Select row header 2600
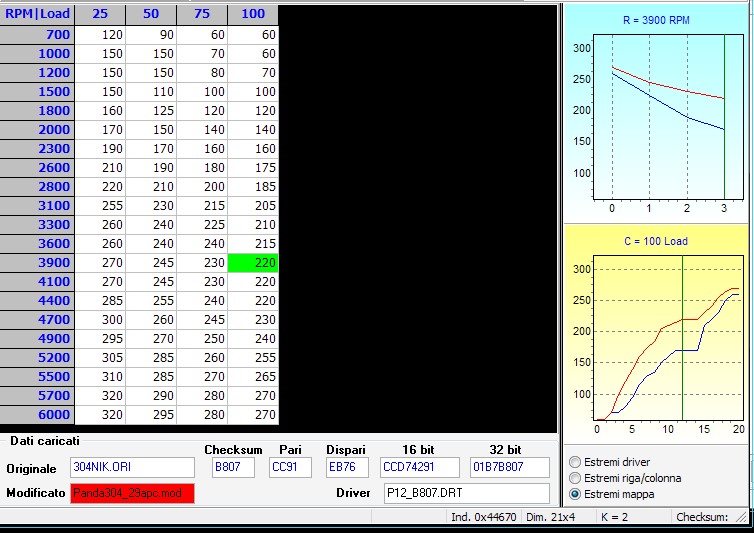 37,168
